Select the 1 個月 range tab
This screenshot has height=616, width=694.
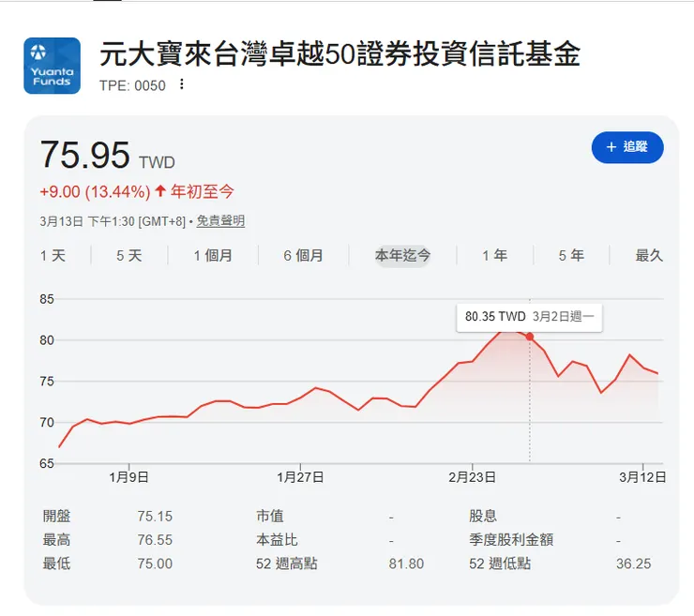pos(213,255)
